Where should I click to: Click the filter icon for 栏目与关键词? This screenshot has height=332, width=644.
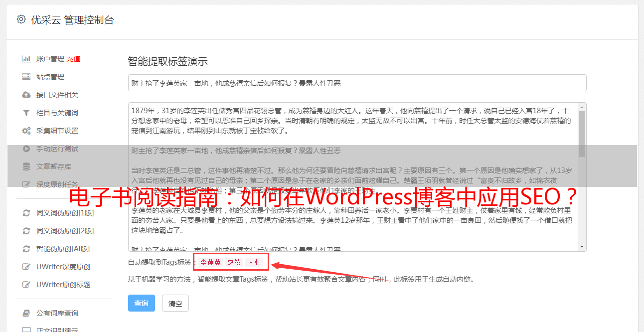[26, 113]
